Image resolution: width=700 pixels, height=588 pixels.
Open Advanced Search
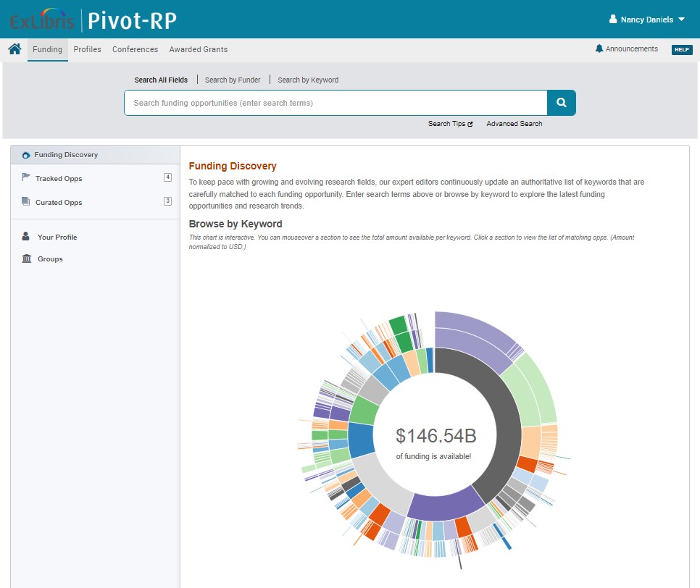(514, 123)
